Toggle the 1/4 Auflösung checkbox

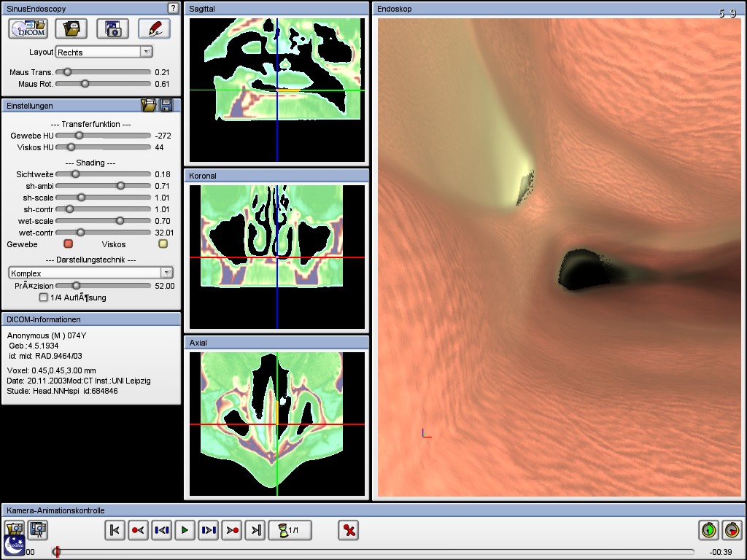tap(44, 297)
